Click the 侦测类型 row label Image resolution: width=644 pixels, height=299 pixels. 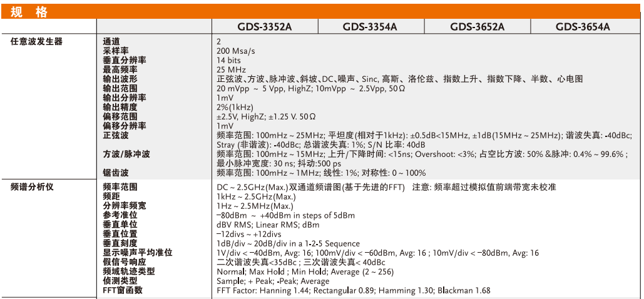pos(120,281)
